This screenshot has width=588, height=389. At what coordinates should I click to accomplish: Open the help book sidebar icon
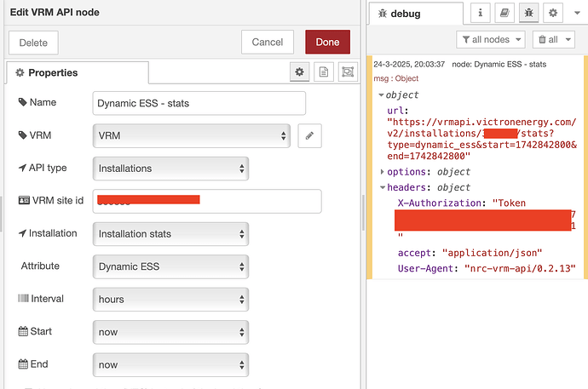pos(505,14)
